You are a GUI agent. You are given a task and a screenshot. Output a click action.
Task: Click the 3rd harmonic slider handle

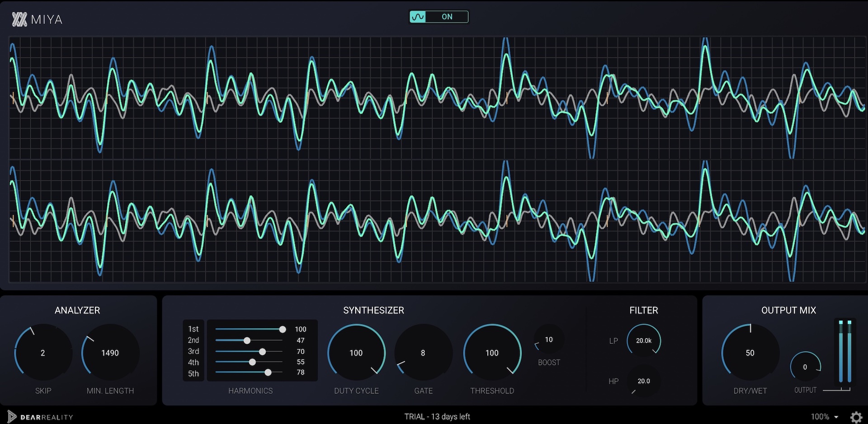coord(262,352)
